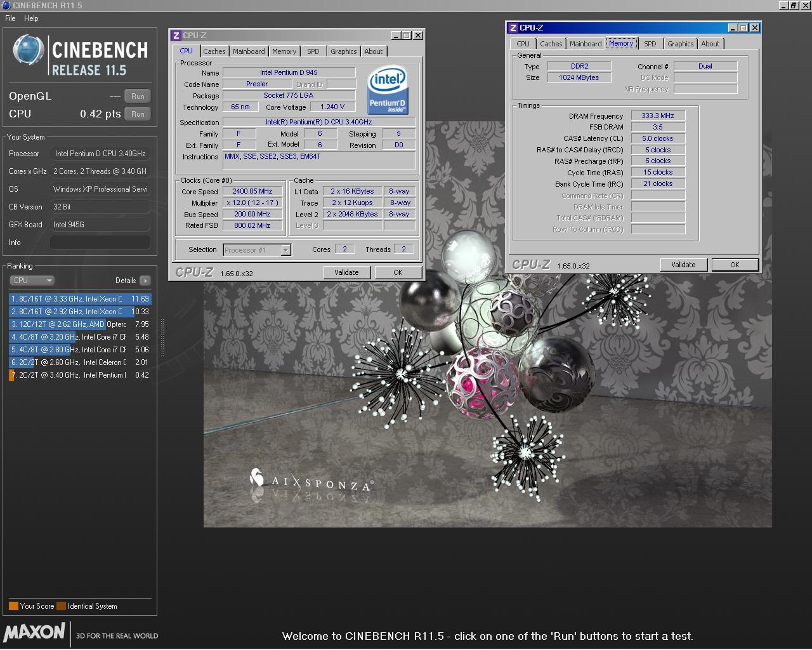Click the Cinebench app icon in title bar

6,5
